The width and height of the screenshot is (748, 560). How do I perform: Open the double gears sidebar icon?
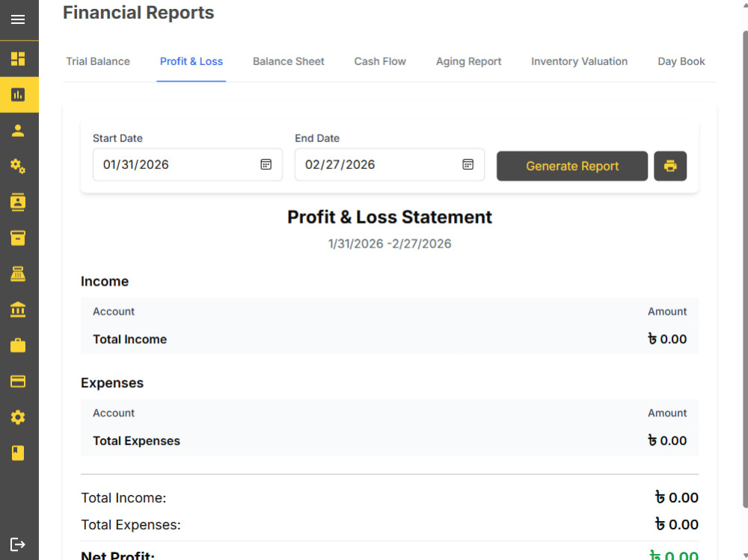click(x=18, y=167)
